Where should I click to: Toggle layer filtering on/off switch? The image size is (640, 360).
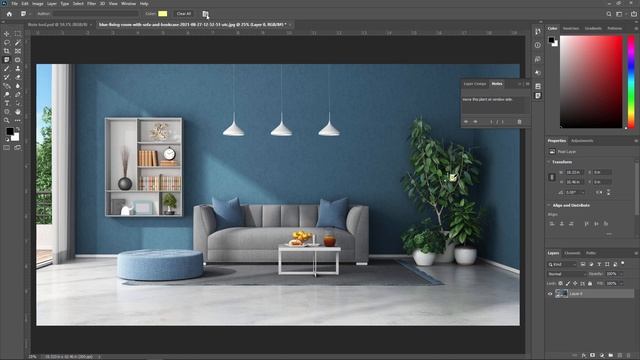(622, 263)
